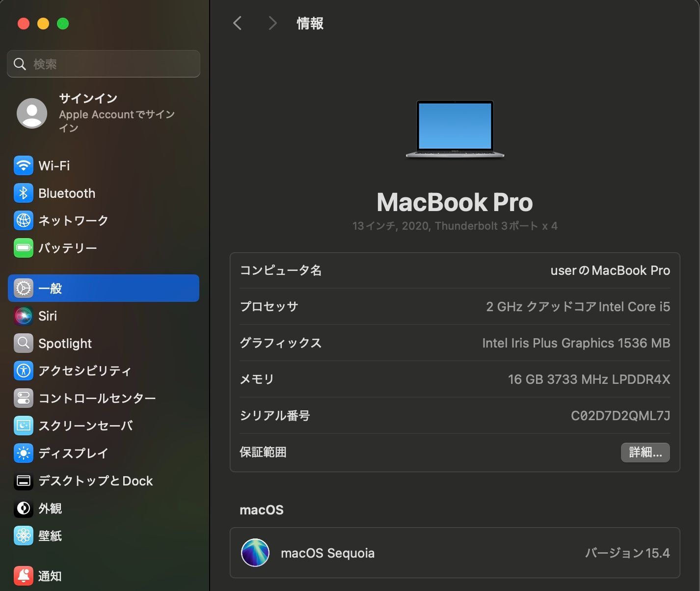The width and height of the screenshot is (700, 591).
Task: Click the macOS section header
Action: [x=262, y=510]
